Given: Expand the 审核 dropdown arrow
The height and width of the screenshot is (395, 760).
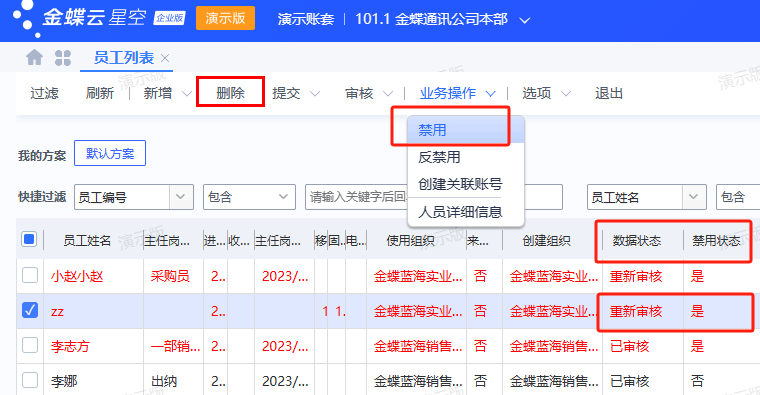Looking at the screenshot, I should [388, 94].
